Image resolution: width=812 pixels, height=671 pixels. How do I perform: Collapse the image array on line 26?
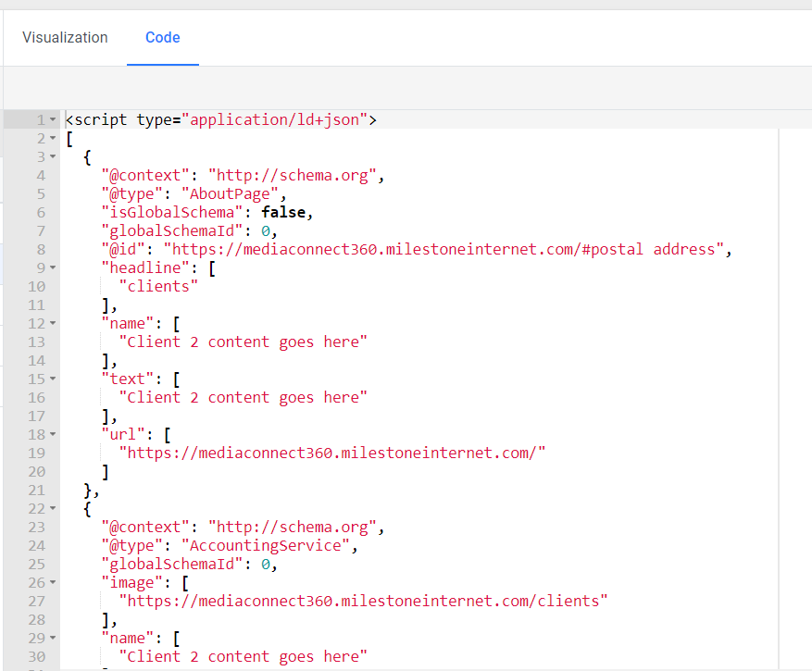[53, 582]
